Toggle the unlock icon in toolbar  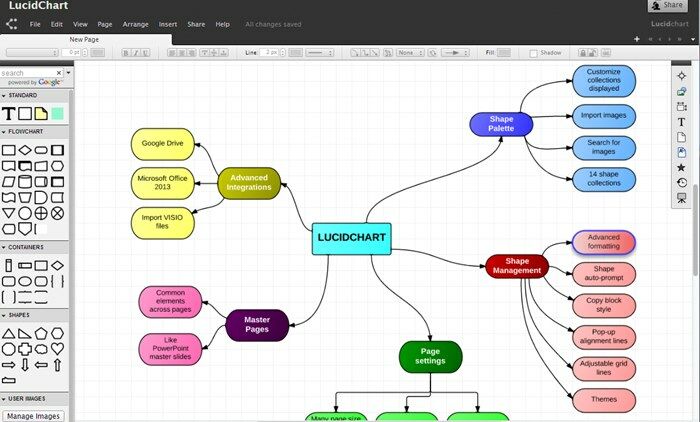pyautogui.click(x=592, y=53)
